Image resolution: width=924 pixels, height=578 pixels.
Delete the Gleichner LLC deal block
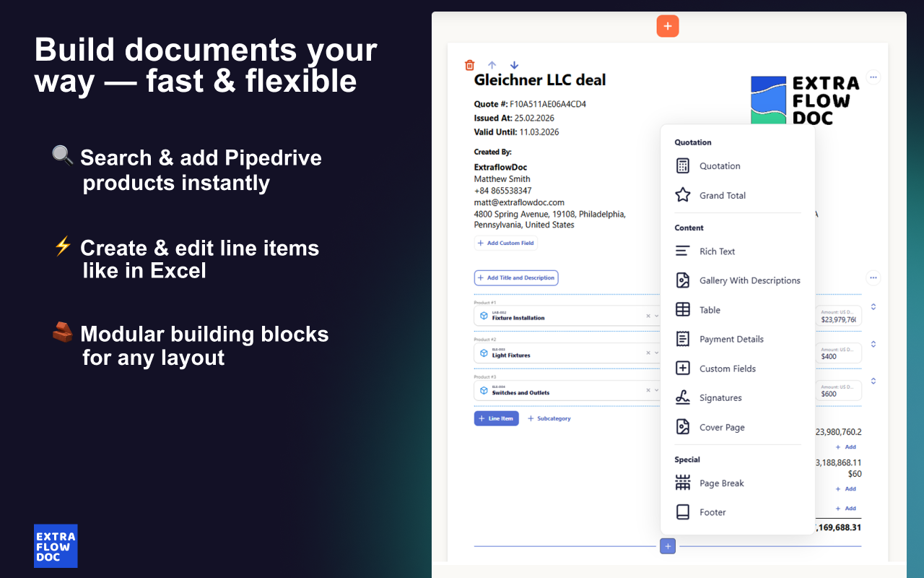(x=469, y=64)
